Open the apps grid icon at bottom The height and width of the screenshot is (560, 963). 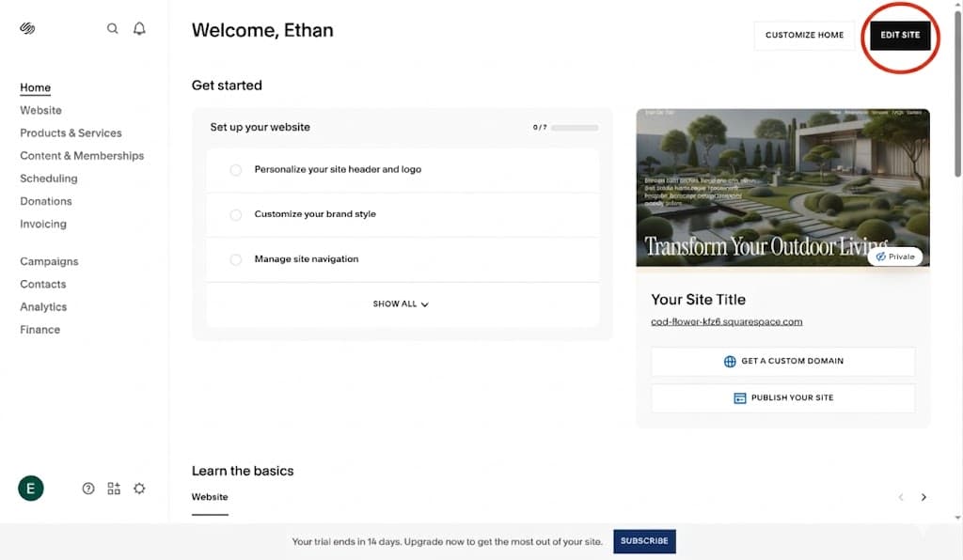(113, 488)
